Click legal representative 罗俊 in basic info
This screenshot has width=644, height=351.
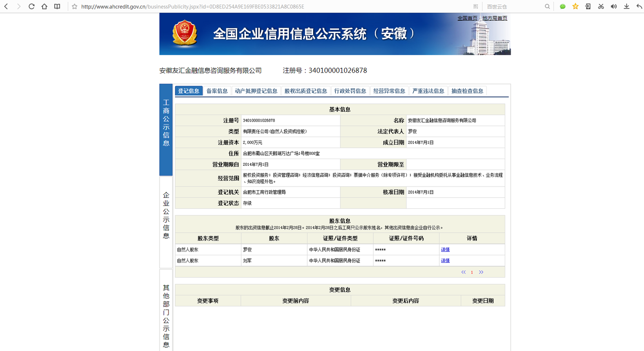(x=412, y=132)
